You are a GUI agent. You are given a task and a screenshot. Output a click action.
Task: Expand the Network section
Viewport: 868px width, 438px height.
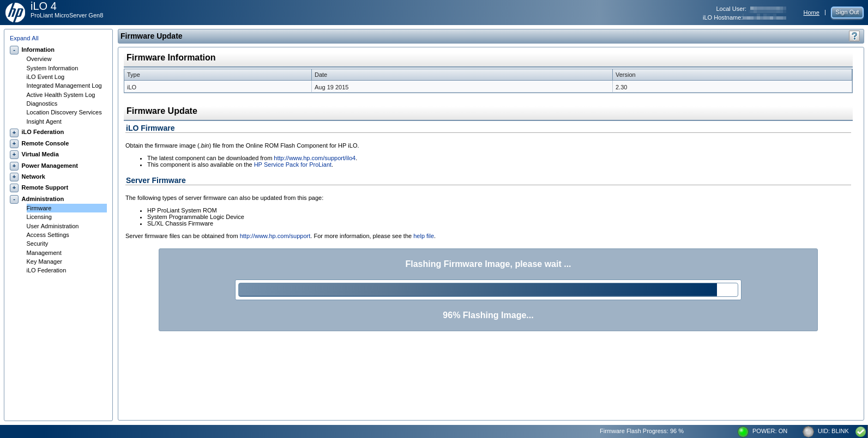14,177
